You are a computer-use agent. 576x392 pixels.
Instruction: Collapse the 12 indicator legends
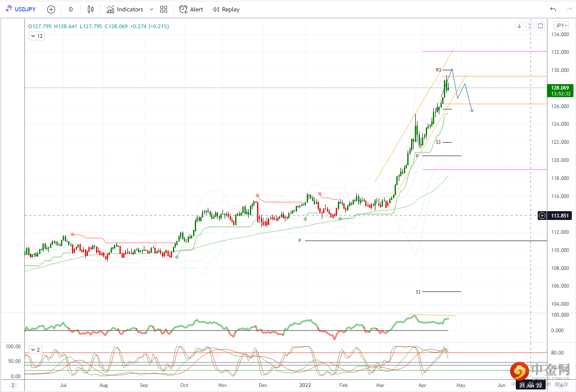(37, 36)
